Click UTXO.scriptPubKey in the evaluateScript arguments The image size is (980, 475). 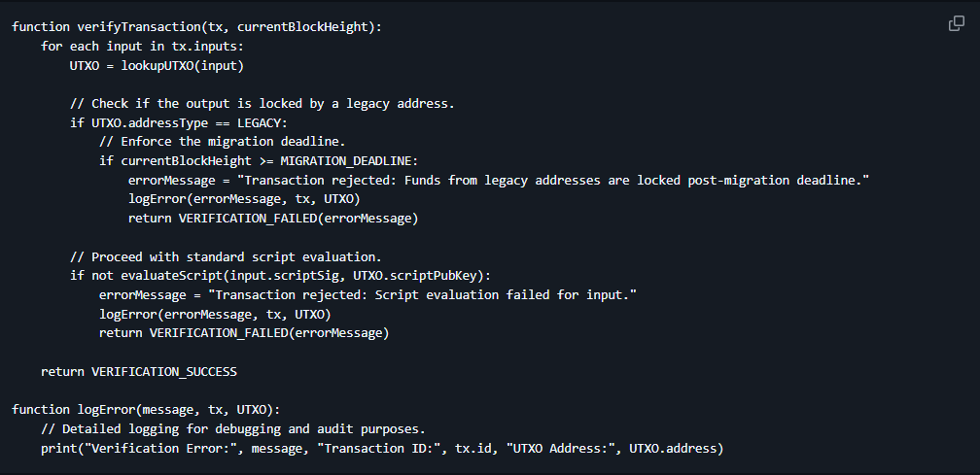coord(419,276)
